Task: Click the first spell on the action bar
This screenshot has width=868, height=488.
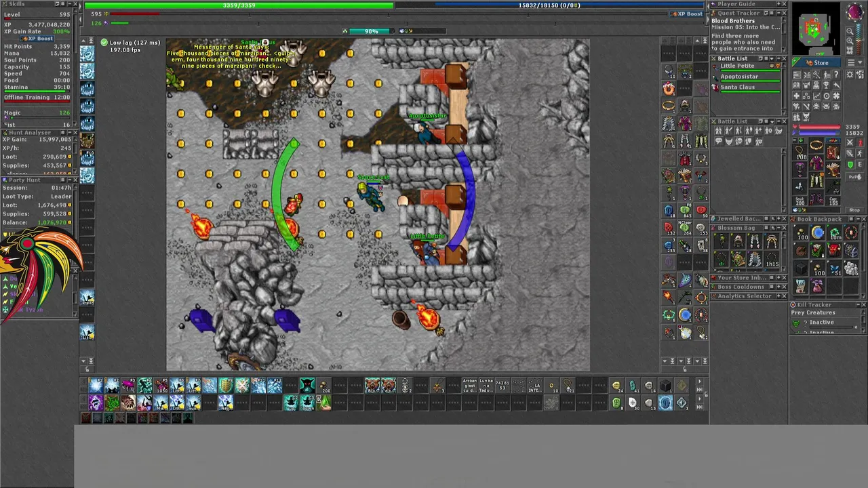Action: tap(96, 385)
